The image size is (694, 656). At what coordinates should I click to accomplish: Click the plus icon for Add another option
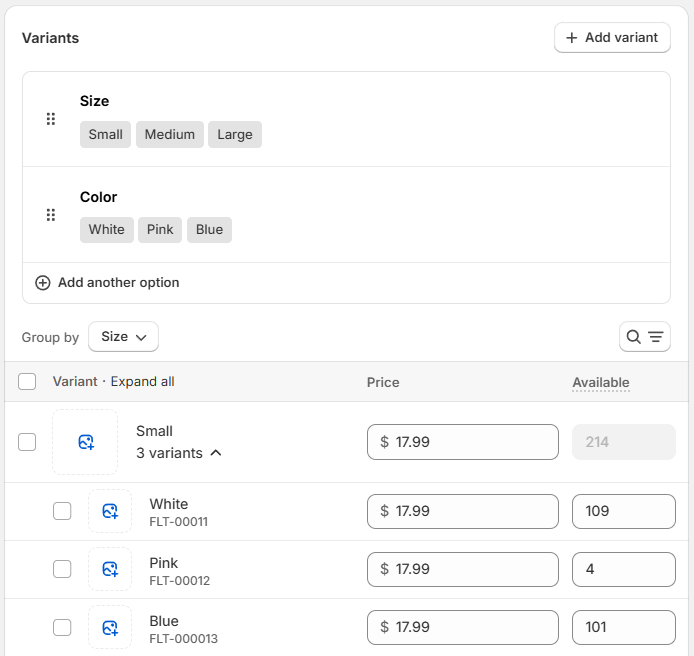tap(43, 283)
